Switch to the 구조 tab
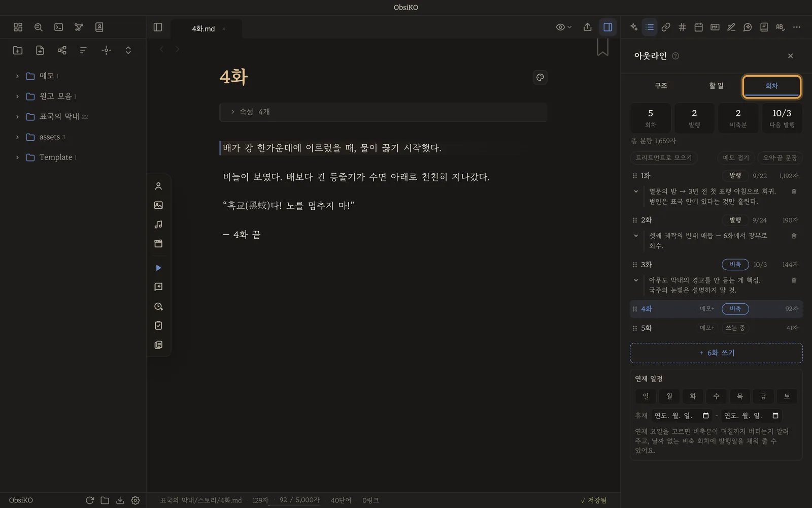 661,86
